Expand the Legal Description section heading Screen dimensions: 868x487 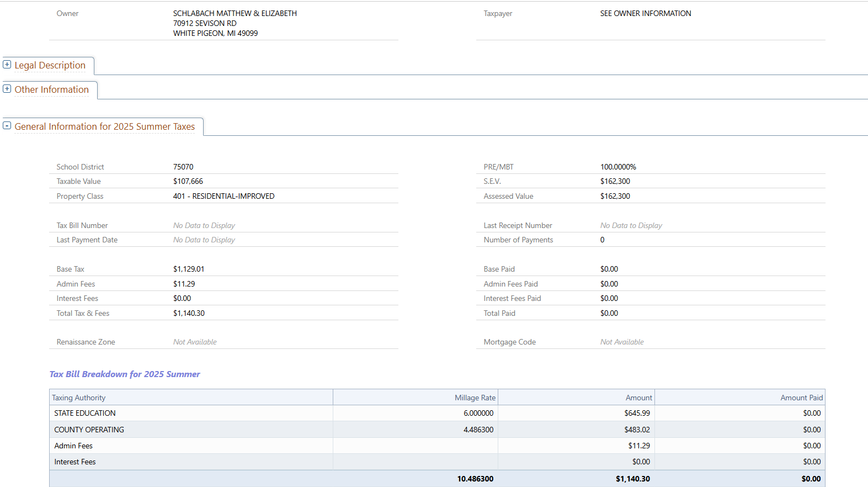point(50,65)
